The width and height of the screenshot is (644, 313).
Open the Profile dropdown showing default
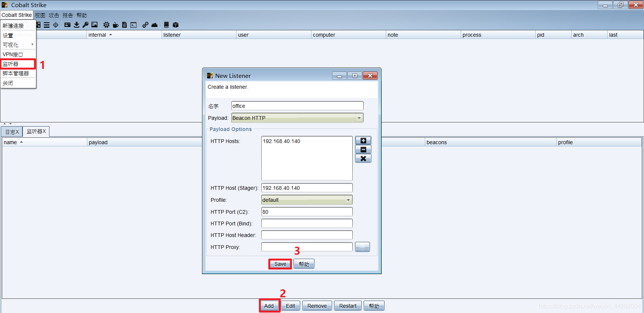pyautogui.click(x=307, y=200)
